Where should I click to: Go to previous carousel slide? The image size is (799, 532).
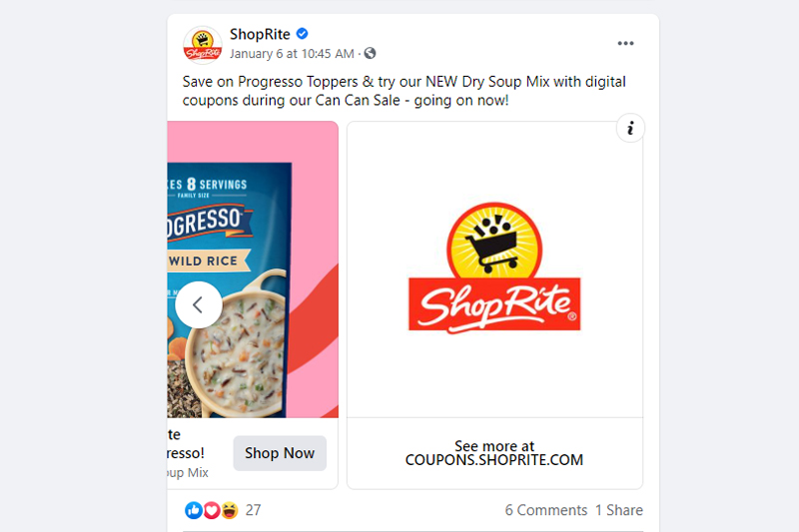click(x=198, y=305)
